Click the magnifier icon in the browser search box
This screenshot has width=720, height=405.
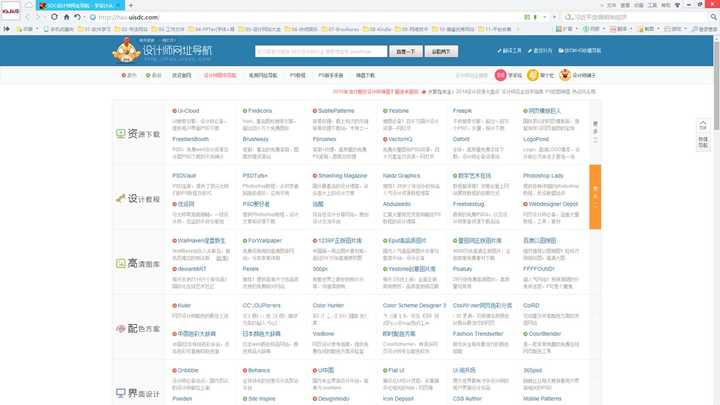(x=714, y=17)
